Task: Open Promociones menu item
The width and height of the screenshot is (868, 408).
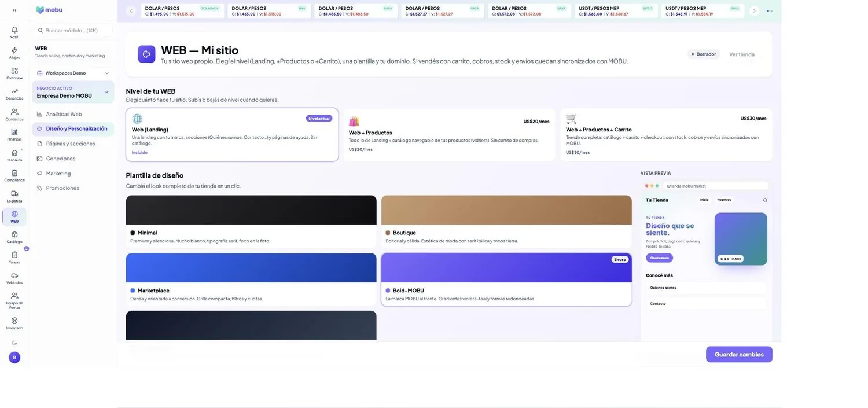Action: pos(73,188)
